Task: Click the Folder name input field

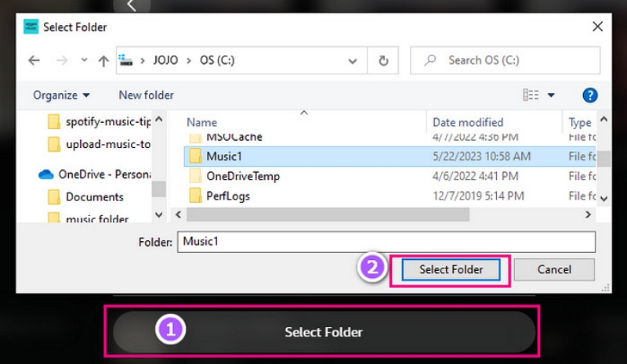Action: [x=386, y=242]
